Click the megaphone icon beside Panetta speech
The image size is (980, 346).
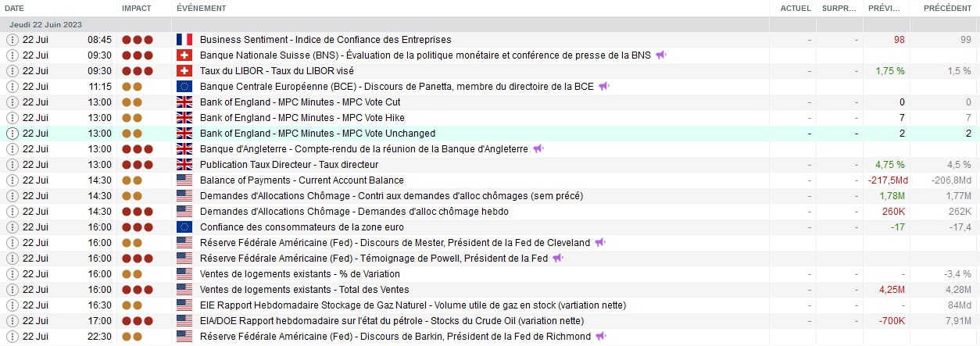tap(604, 87)
